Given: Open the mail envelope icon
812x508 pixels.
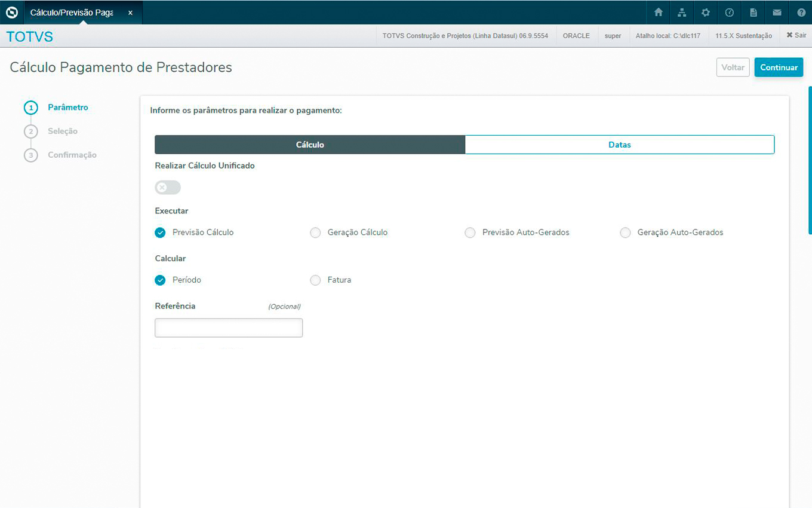Looking at the screenshot, I should click(777, 13).
